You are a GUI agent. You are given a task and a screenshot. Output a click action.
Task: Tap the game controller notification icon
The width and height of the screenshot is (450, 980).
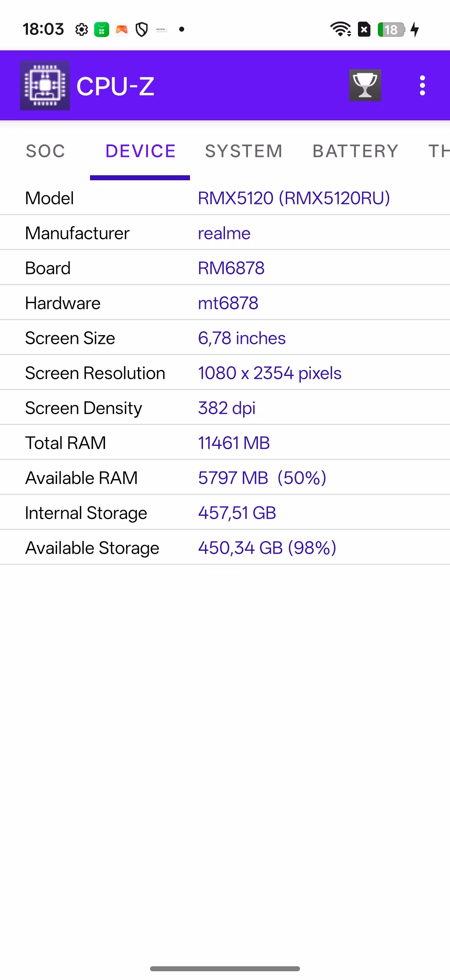pyautogui.click(x=122, y=30)
